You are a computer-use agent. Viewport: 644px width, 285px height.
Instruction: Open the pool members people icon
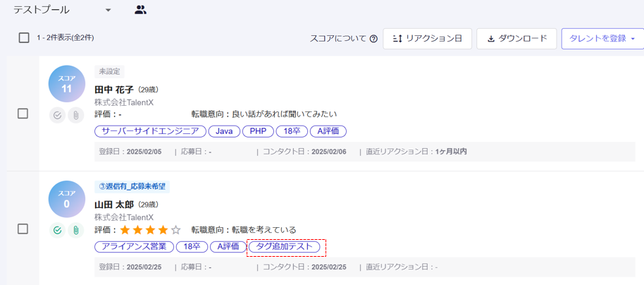pyautogui.click(x=140, y=10)
